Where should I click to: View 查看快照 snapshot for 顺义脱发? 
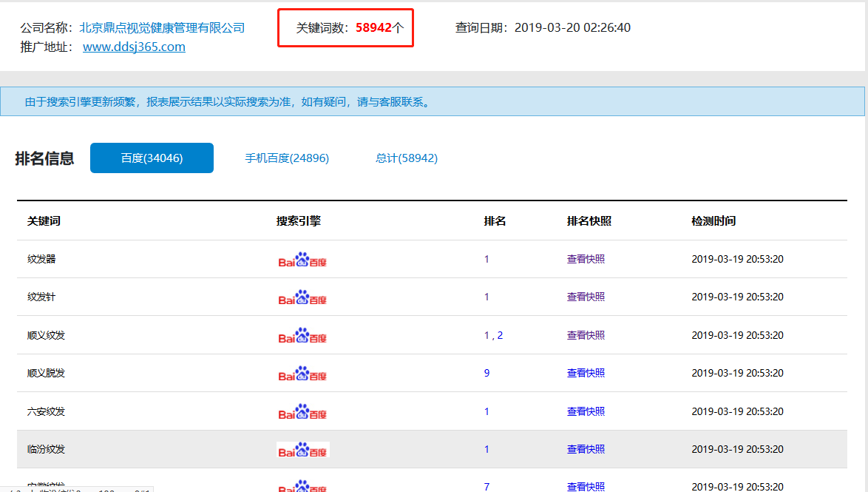pyautogui.click(x=586, y=373)
